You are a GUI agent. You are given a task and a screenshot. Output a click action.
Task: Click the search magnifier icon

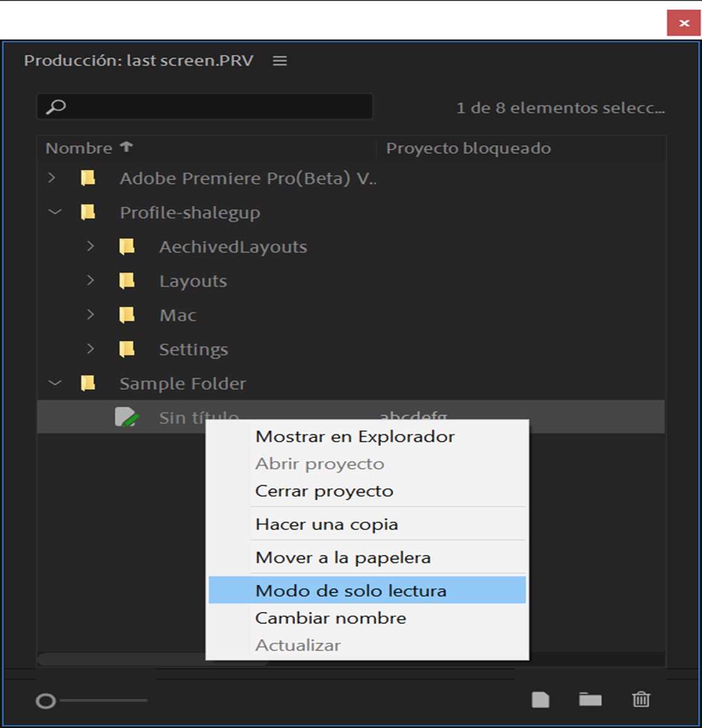pyautogui.click(x=57, y=106)
